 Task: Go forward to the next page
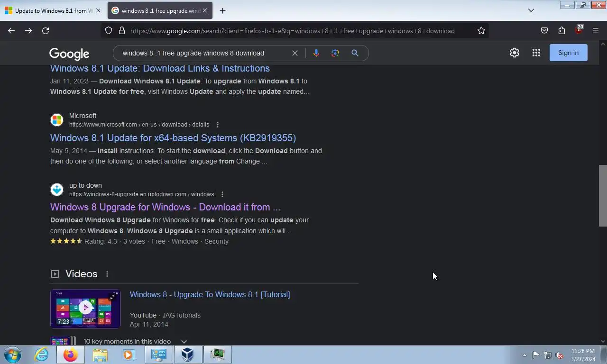pyautogui.click(x=28, y=30)
